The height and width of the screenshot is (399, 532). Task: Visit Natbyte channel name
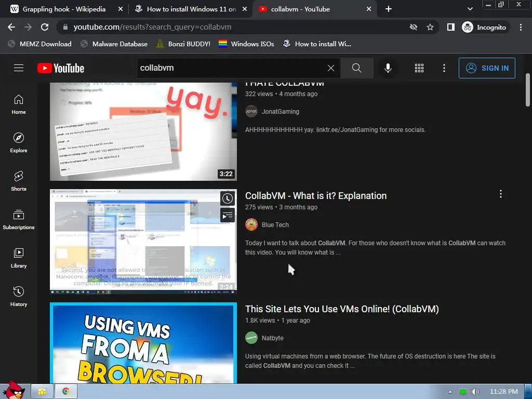click(x=272, y=338)
